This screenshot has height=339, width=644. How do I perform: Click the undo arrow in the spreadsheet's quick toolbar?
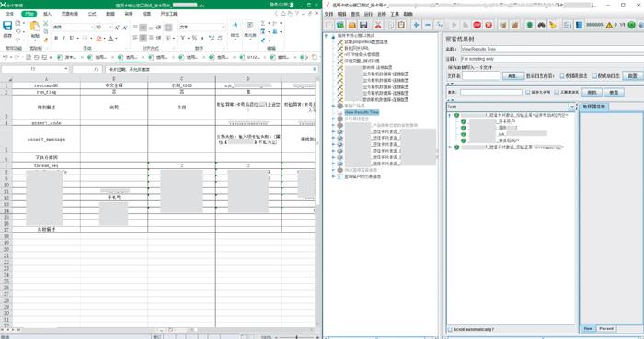pos(6,57)
